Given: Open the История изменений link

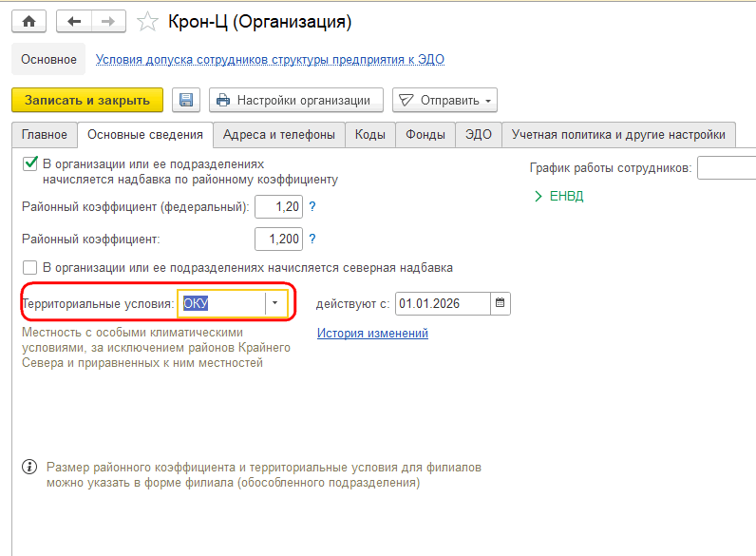Looking at the screenshot, I should click(x=372, y=333).
